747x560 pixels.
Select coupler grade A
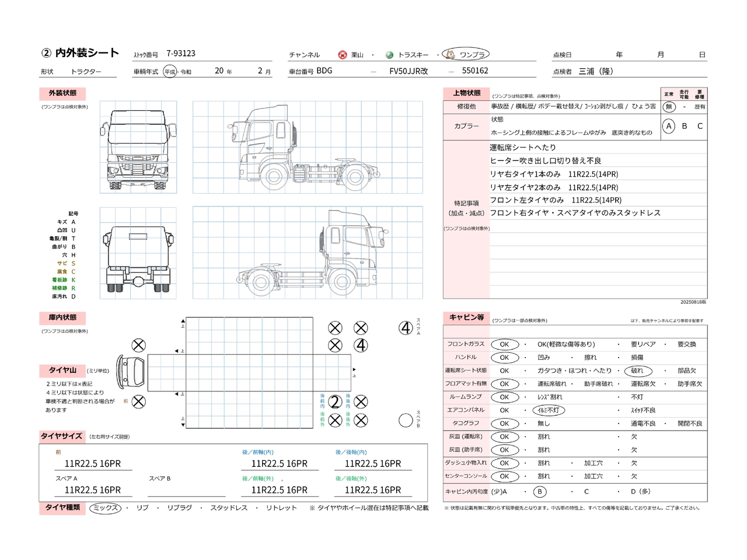669,126
